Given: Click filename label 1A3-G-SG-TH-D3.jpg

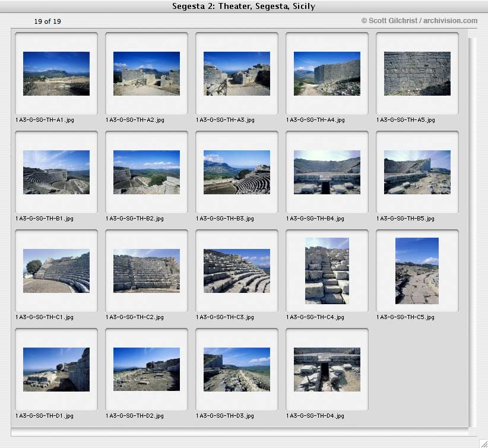Looking at the screenshot, I should point(225,416).
